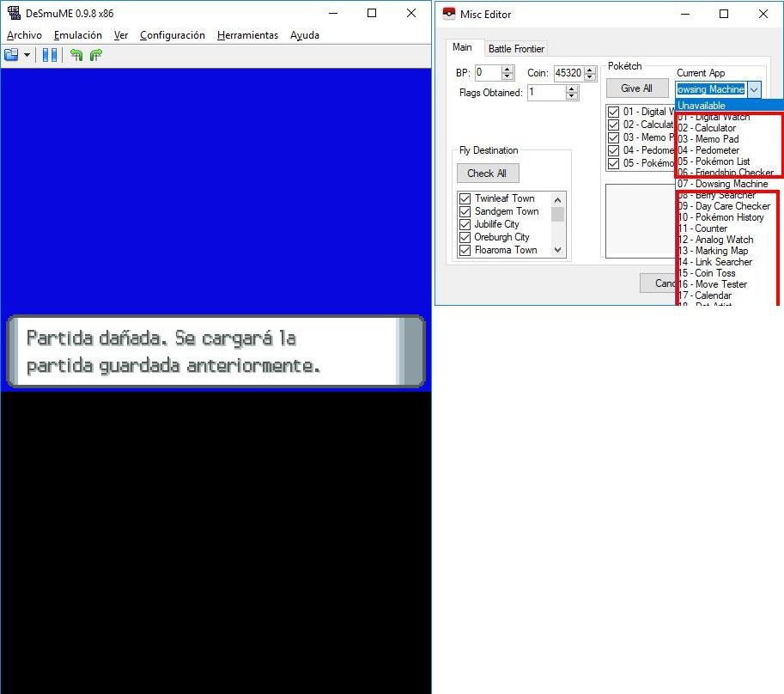Image resolution: width=784 pixels, height=694 pixels.
Task: Select Calculator from the Current App list
Action: pos(706,127)
